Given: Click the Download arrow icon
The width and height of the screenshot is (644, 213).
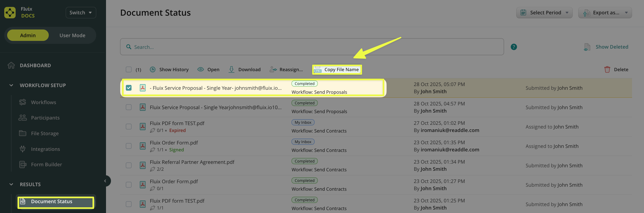Looking at the screenshot, I should click(x=231, y=70).
